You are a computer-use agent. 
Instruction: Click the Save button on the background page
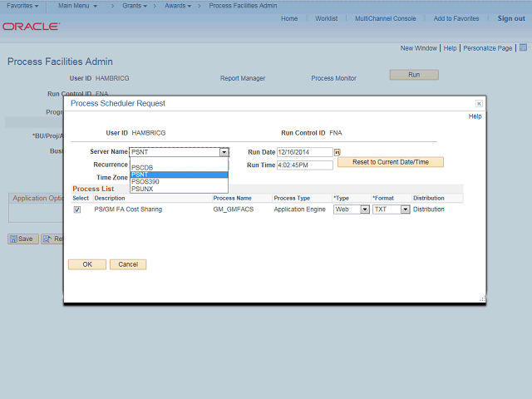(23, 239)
